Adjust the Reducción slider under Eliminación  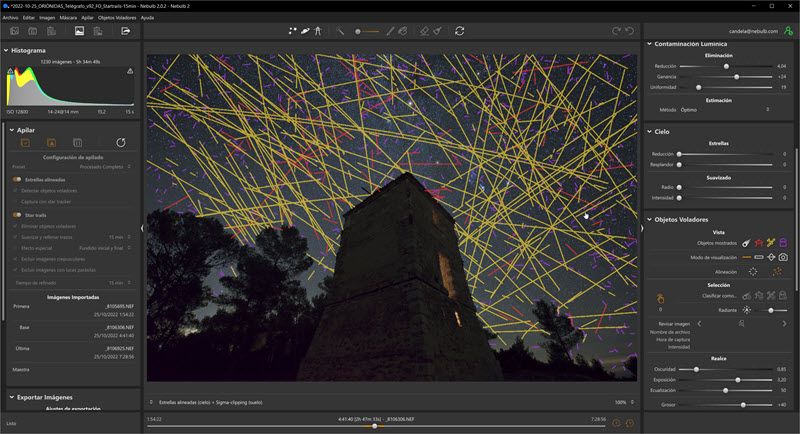tap(726, 66)
